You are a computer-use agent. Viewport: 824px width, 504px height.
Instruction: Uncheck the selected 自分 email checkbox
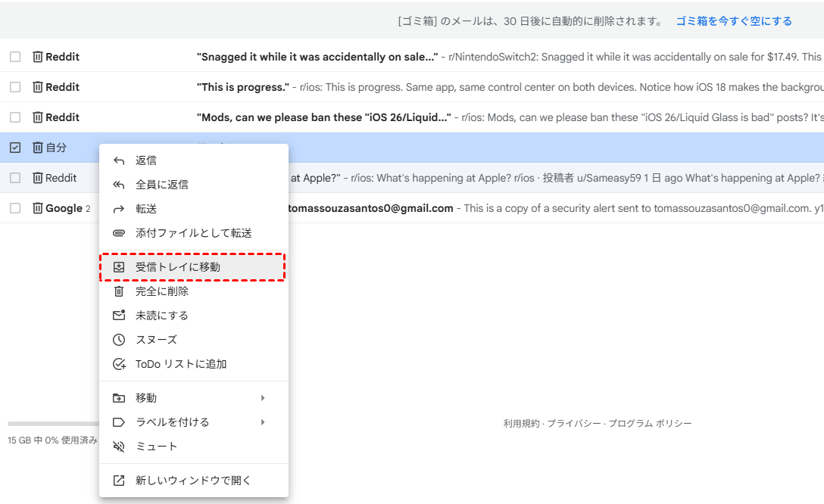(15, 148)
